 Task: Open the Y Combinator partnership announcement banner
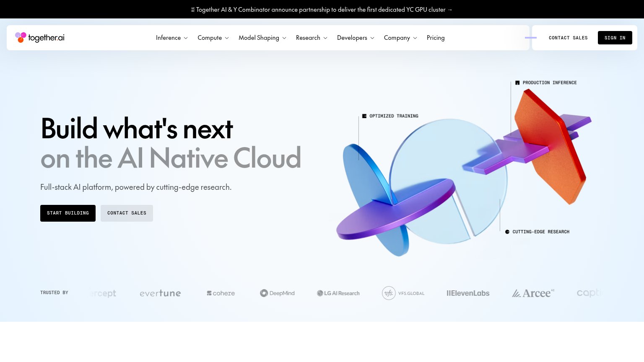(x=322, y=9)
